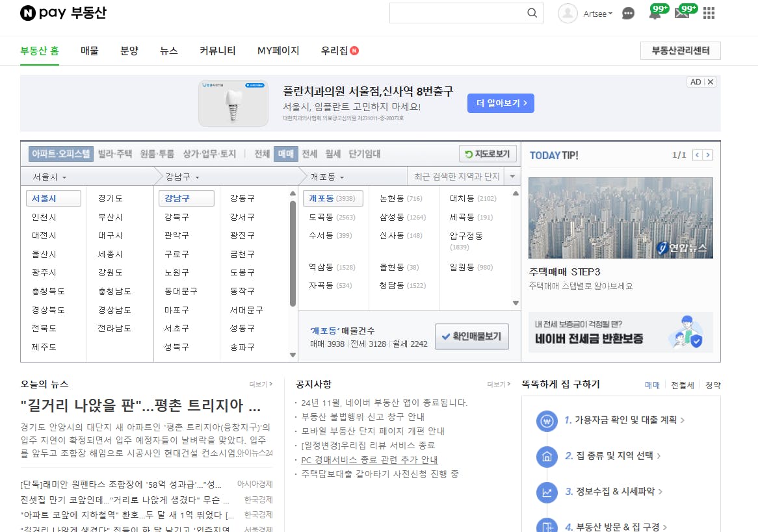Open the notifications bell icon
The height and width of the screenshot is (532, 758).
click(655, 13)
